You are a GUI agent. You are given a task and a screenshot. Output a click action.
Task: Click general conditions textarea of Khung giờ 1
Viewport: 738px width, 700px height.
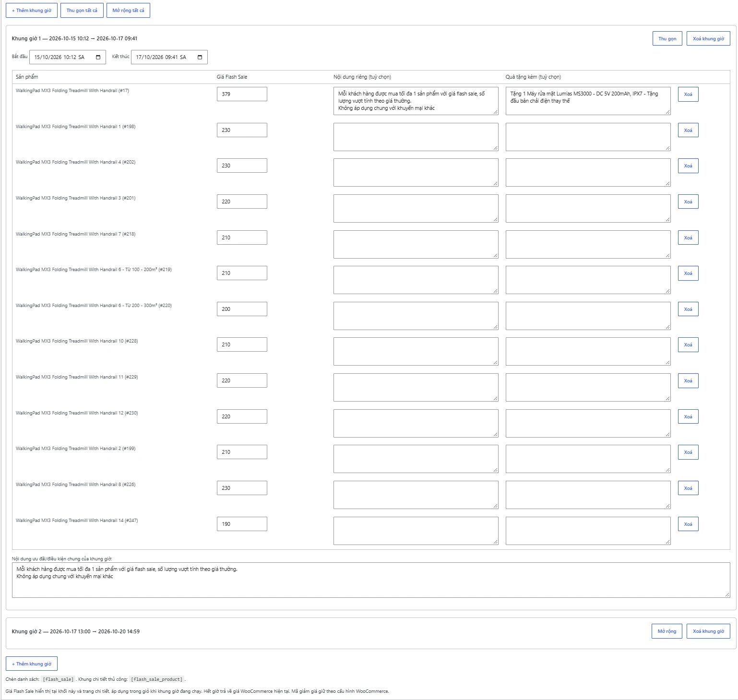(x=371, y=580)
